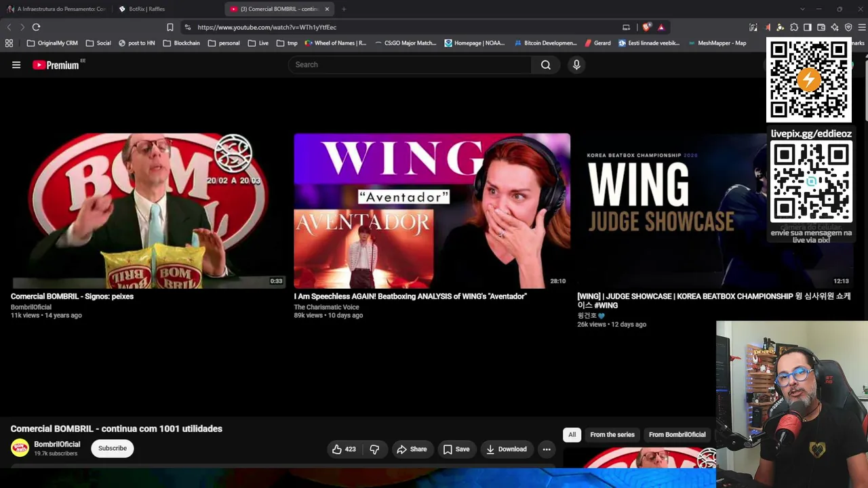Select the From BombrilOficial chip
This screenshot has width=868, height=488.
tap(677, 434)
